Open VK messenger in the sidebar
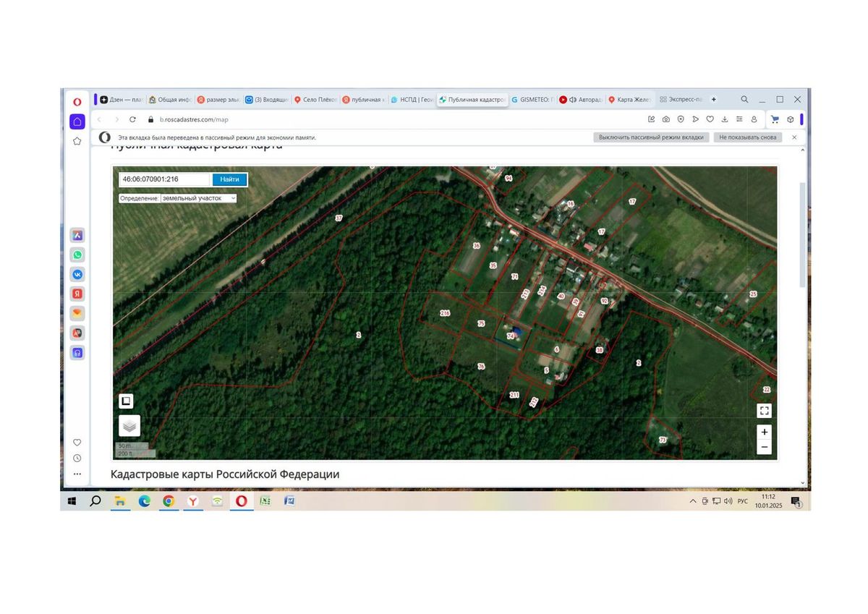The height and width of the screenshot is (614, 868). 77,274
